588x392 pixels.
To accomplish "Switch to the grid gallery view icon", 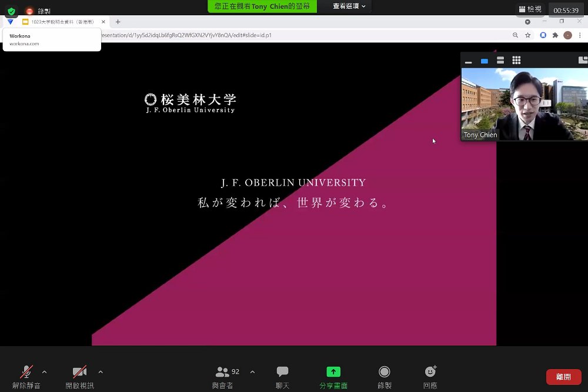I will [516, 61].
